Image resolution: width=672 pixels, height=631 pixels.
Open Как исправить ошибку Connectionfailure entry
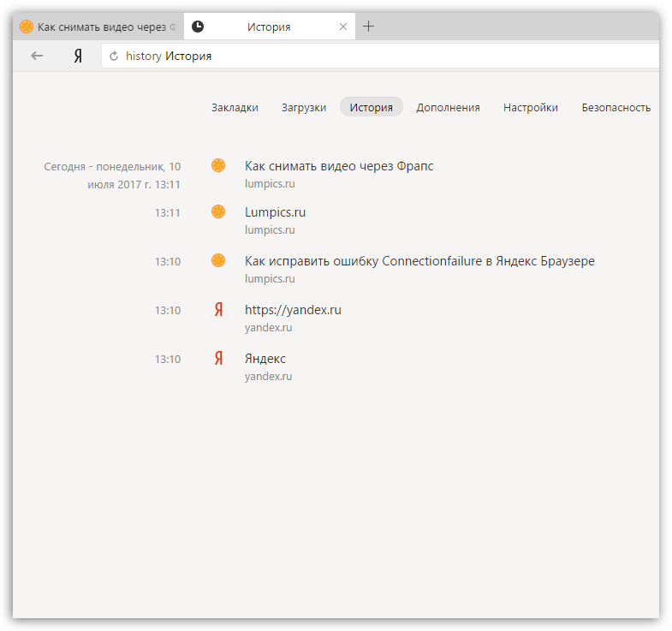click(419, 261)
